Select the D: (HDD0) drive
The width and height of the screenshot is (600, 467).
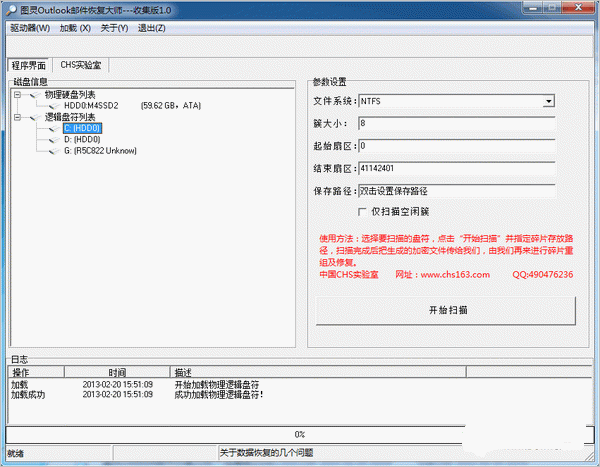[82, 139]
